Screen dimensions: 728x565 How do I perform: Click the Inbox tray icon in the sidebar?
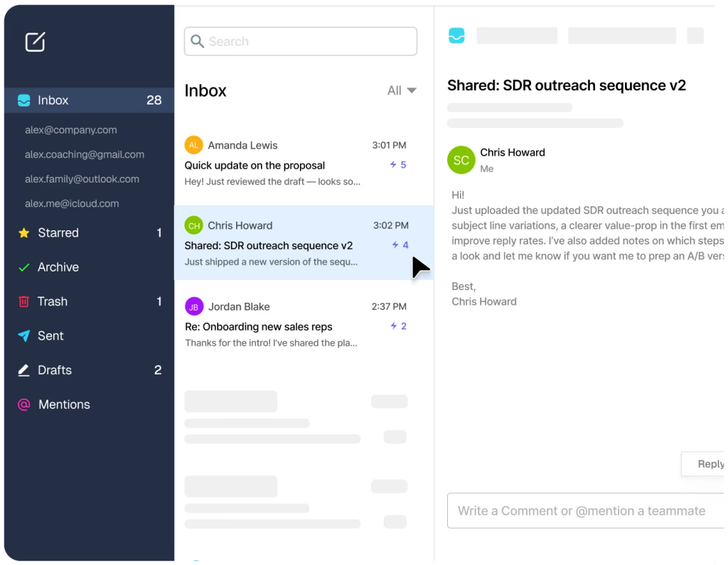pos(23,100)
